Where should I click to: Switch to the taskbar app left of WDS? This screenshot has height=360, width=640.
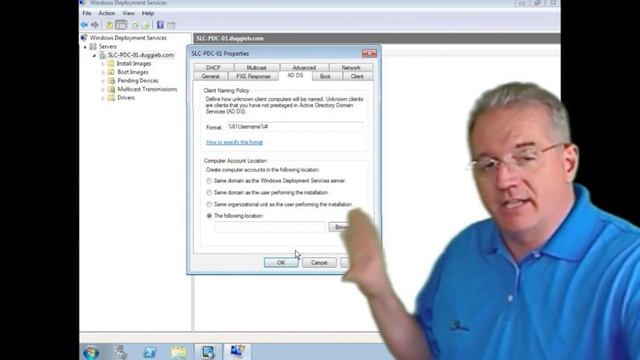208,352
